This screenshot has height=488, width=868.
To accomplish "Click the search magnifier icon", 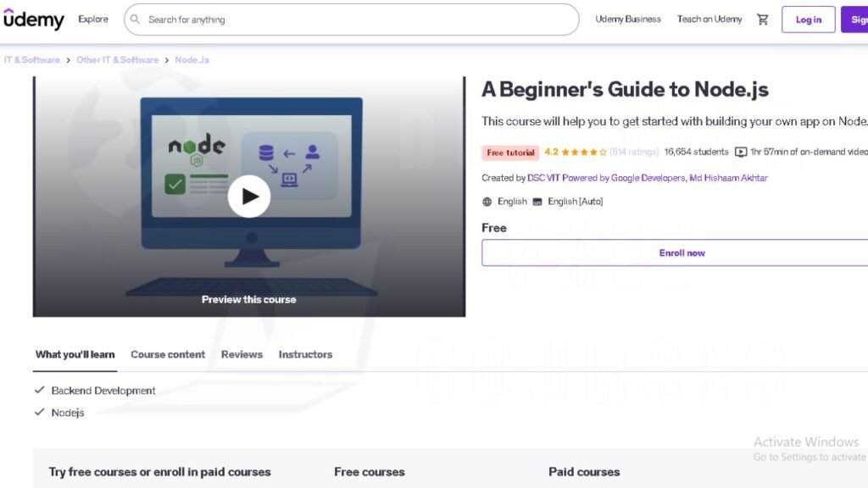I will point(135,19).
